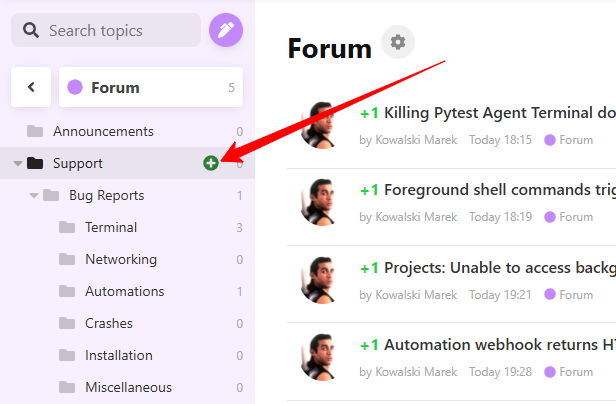The image size is (616, 404).
Task: Click the green plus icon beside Support
Action: [x=211, y=163]
